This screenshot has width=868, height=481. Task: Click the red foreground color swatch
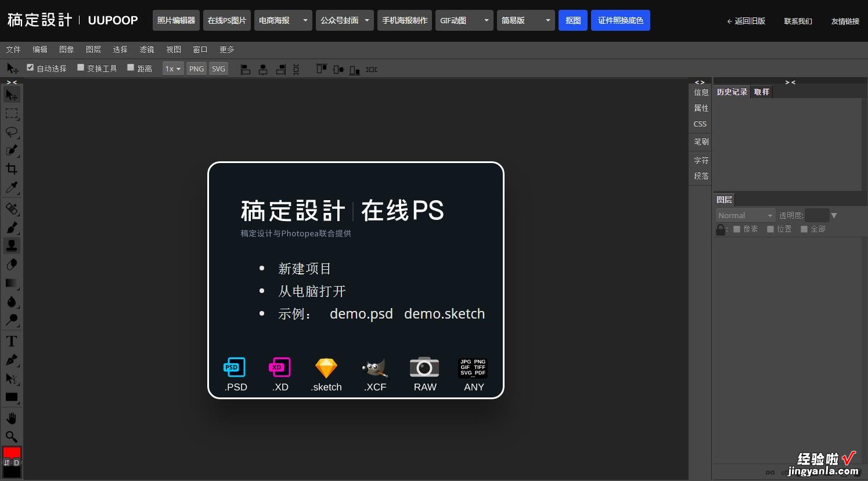tap(12, 452)
